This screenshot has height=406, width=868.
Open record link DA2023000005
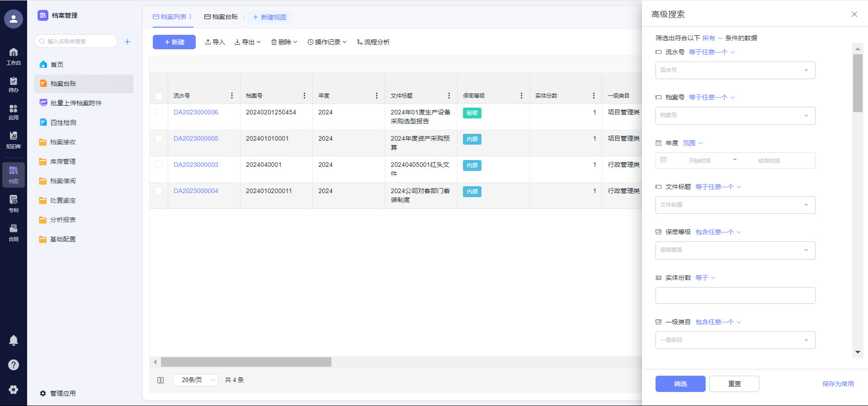coord(196,138)
